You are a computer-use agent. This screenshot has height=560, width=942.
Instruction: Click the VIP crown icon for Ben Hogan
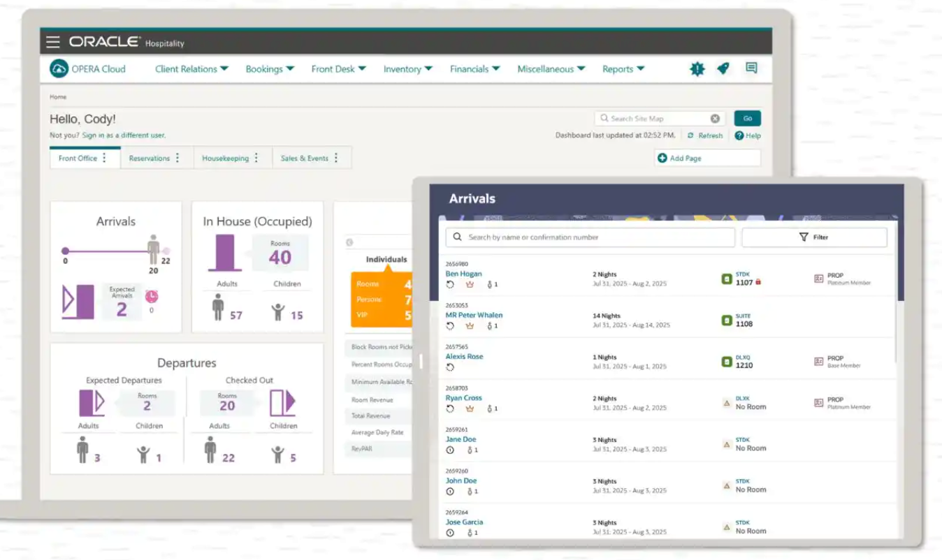point(470,284)
